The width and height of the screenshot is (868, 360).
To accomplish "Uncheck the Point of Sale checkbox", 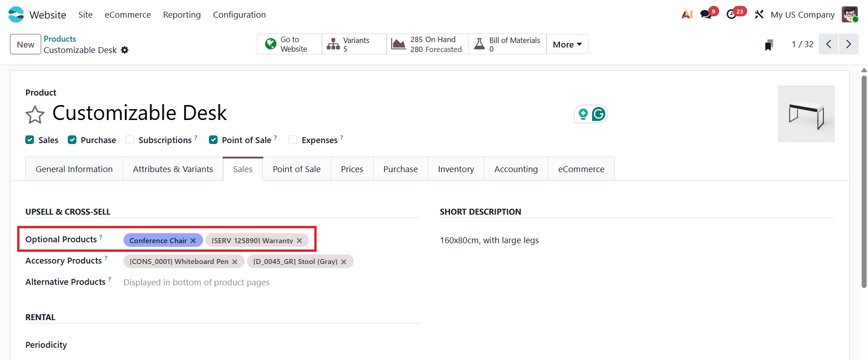I will (x=213, y=140).
